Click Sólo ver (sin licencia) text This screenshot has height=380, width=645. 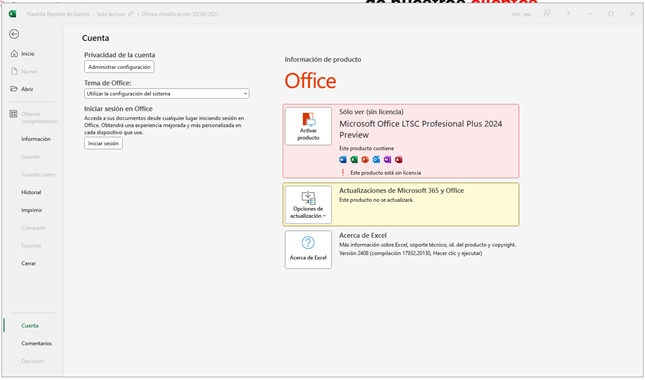pos(371,112)
